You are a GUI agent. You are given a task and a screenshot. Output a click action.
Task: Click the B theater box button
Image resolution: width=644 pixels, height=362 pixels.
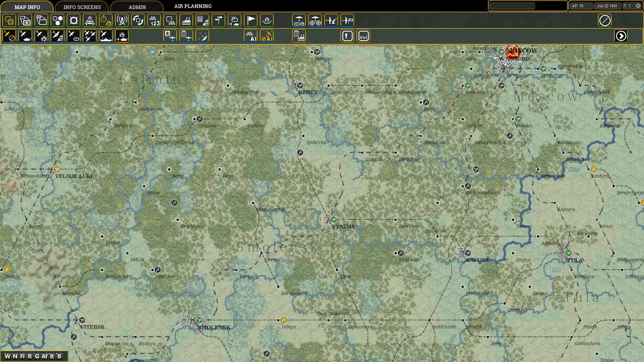click(59, 356)
